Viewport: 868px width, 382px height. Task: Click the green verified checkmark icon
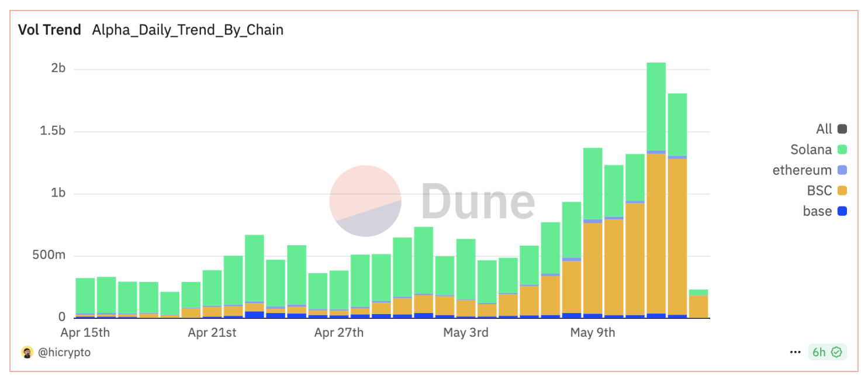(836, 352)
